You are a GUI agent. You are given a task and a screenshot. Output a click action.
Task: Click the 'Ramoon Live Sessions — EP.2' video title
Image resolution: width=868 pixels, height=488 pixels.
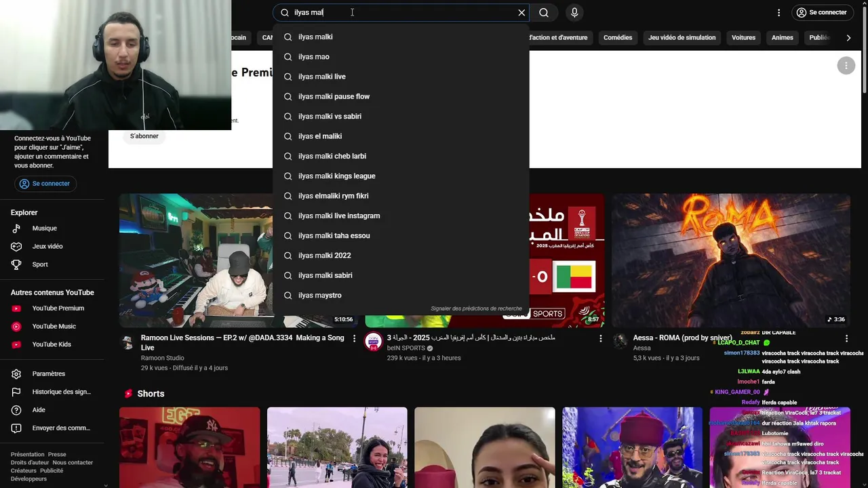pos(243,342)
